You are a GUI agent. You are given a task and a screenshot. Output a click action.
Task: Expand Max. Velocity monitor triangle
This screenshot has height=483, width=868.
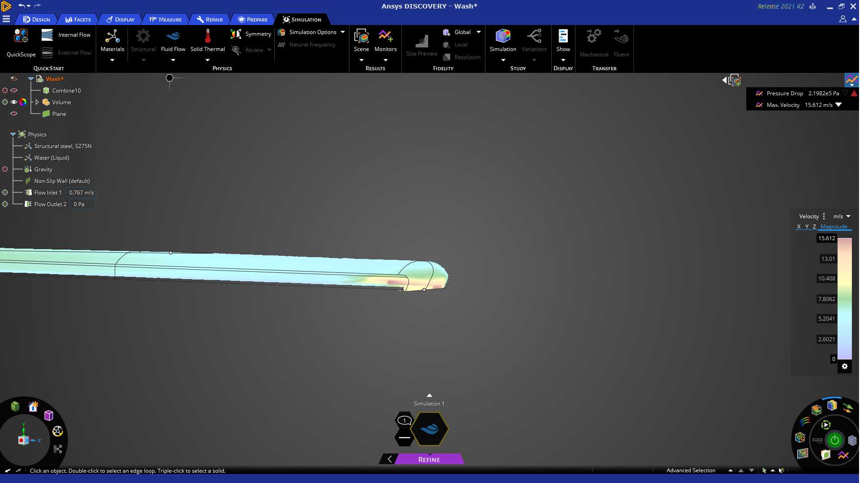[x=838, y=105]
